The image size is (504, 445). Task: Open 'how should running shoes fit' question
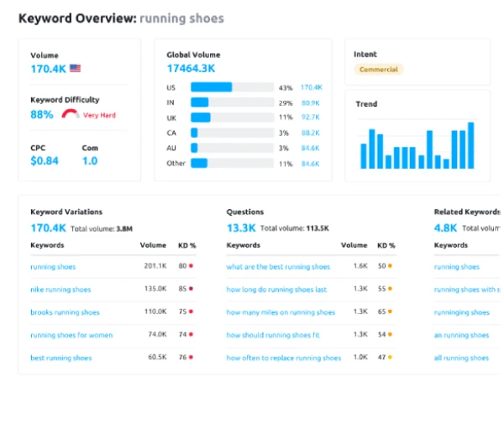point(273,335)
